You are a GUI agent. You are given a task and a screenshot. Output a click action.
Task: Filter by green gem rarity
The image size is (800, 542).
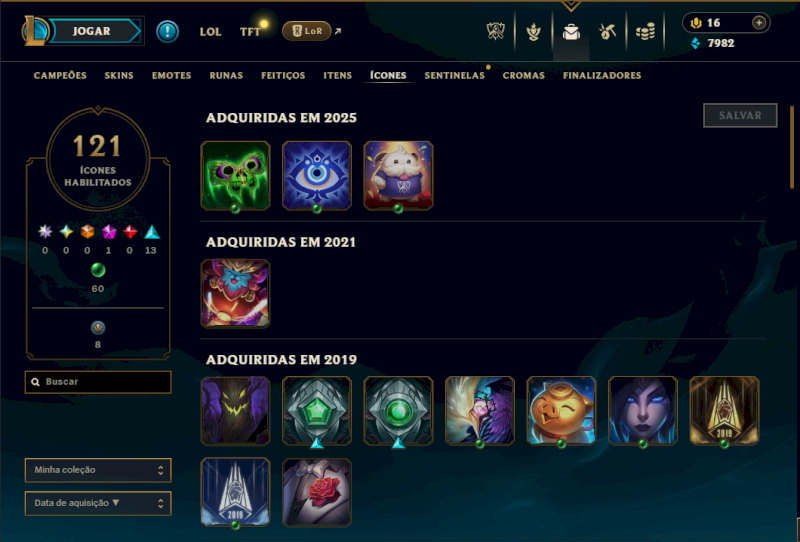pyautogui.click(x=97, y=270)
